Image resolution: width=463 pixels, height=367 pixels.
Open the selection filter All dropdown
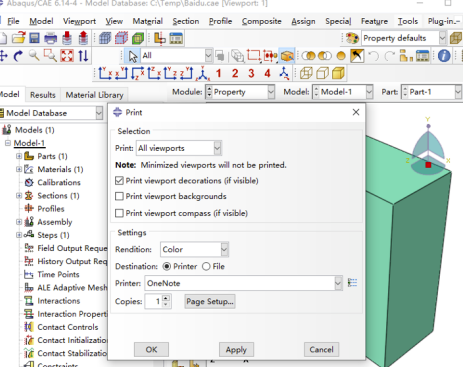click(208, 56)
